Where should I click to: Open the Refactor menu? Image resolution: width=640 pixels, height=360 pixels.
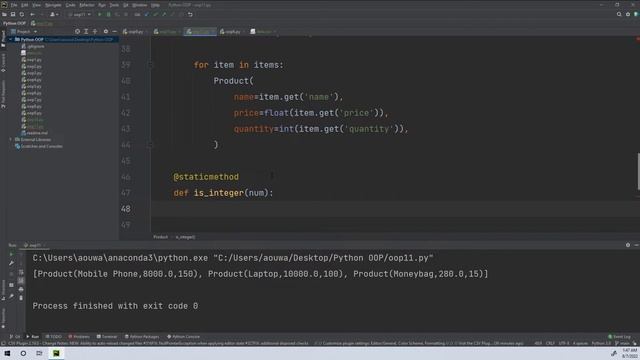87,5
